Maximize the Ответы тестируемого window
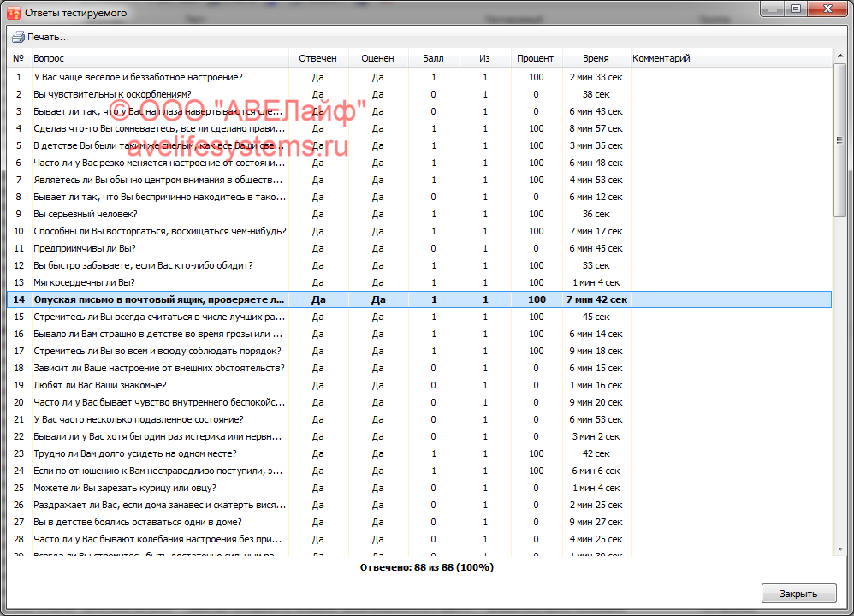 pyautogui.click(x=796, y=9)
